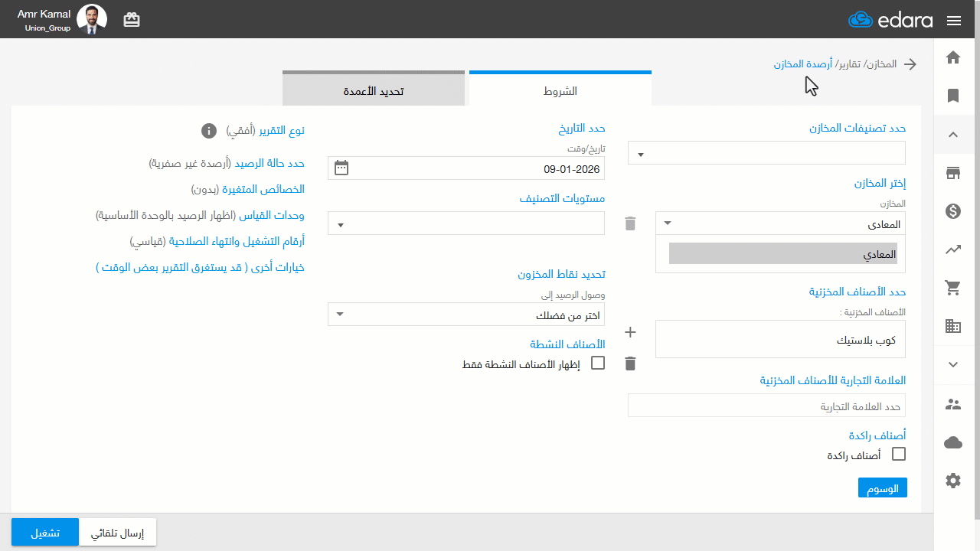Open the store icon in sidebar
This screenshot has height=551, width=980.
[x=953, y=173]
